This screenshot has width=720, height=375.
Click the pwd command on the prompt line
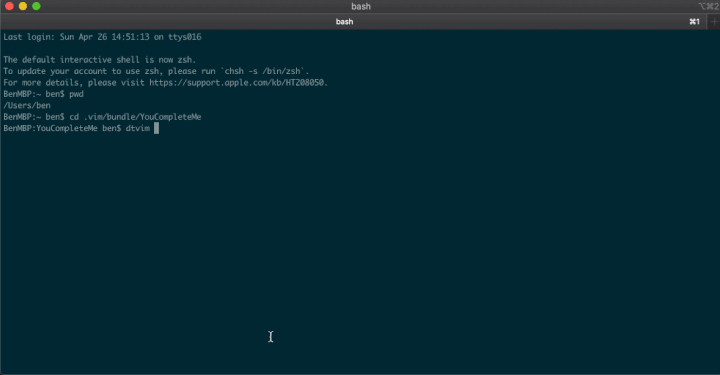click(76, 94)
